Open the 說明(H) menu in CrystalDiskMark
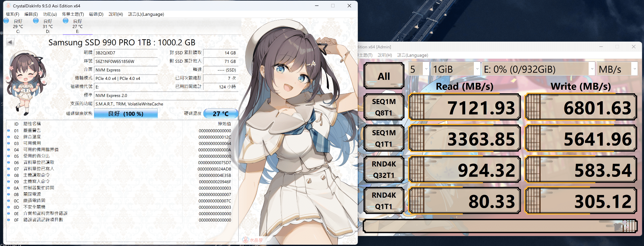The height and width of the screenshot is (246, 644). click(x=385, y=55)
